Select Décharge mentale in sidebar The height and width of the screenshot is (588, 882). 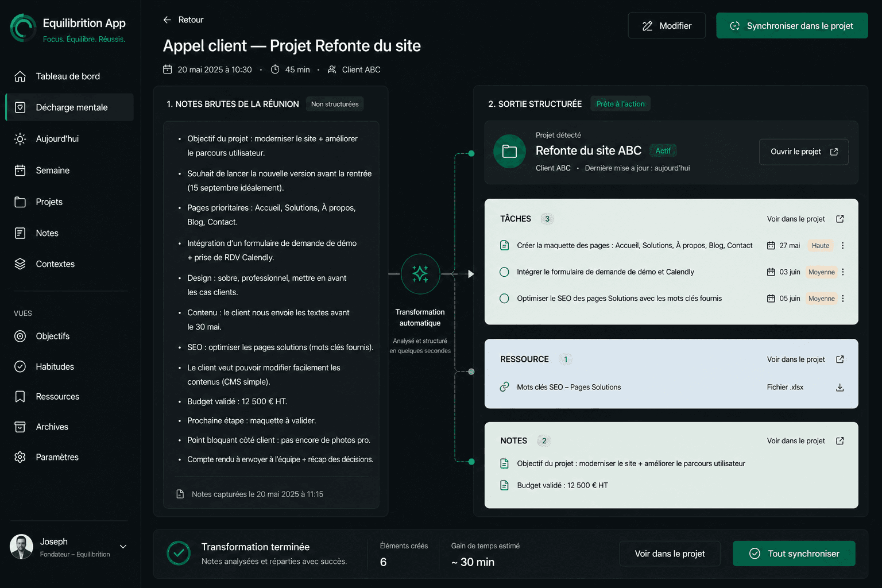(x=70, y=107)
